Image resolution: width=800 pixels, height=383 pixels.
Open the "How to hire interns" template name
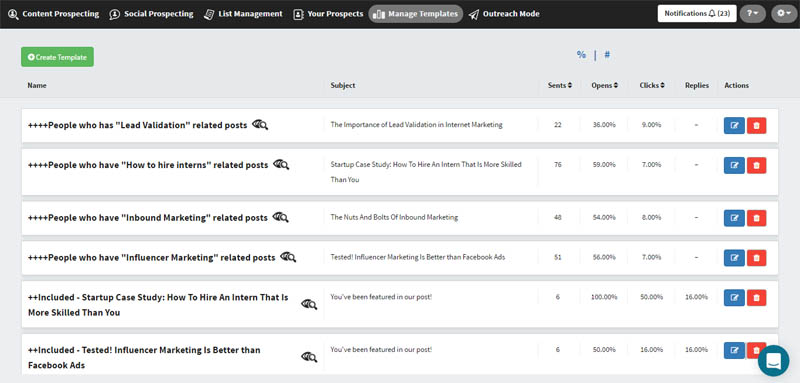[148, 165]
